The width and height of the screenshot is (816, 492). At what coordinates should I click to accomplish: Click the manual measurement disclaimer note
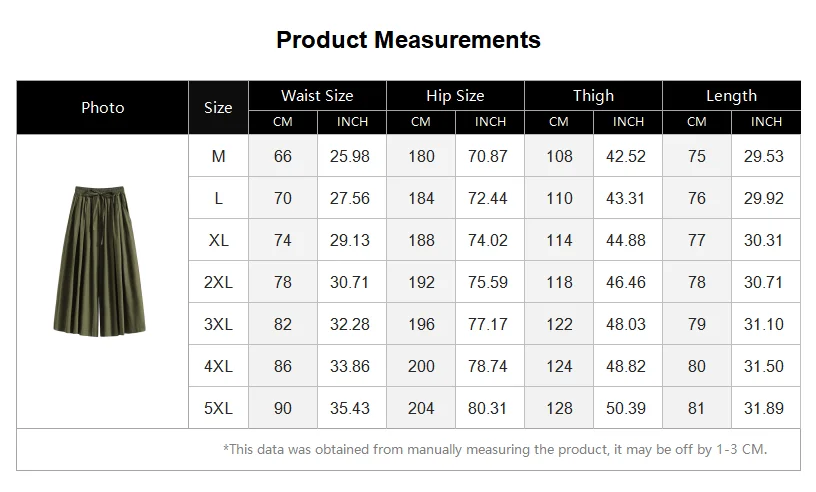495,449
